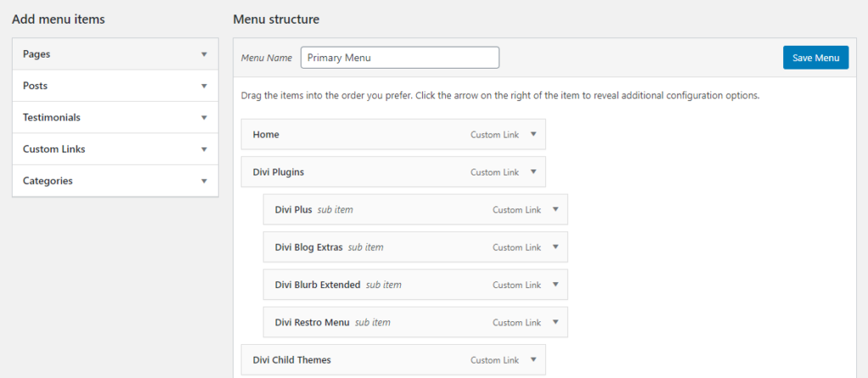Select the Home menu item bar

(356, 134)
